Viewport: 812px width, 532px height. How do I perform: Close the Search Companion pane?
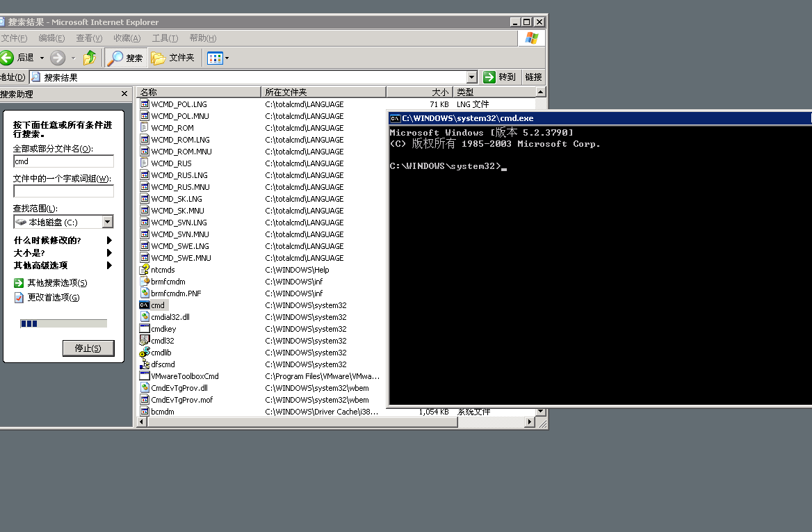click(124, 94)
